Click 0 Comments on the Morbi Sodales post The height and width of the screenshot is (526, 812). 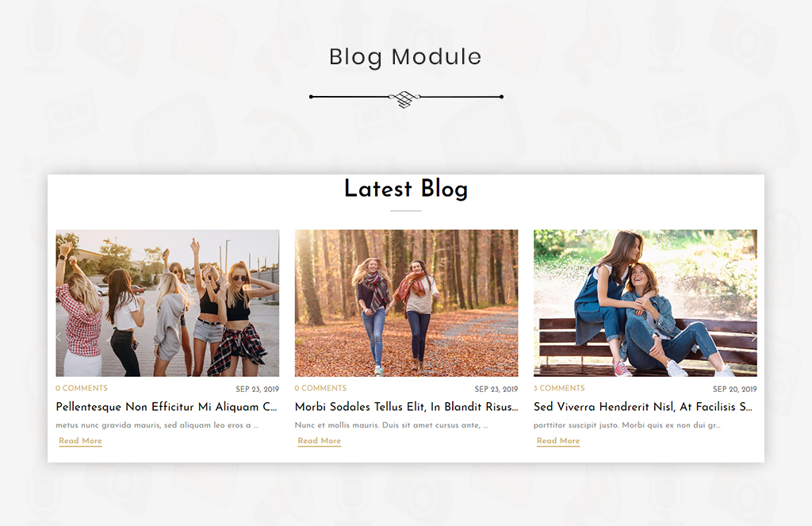tap(320, 388)
